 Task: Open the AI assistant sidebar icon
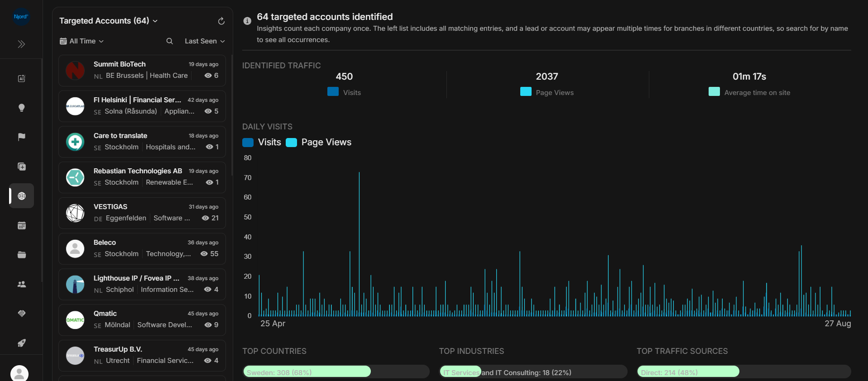(x=21, y=78)
